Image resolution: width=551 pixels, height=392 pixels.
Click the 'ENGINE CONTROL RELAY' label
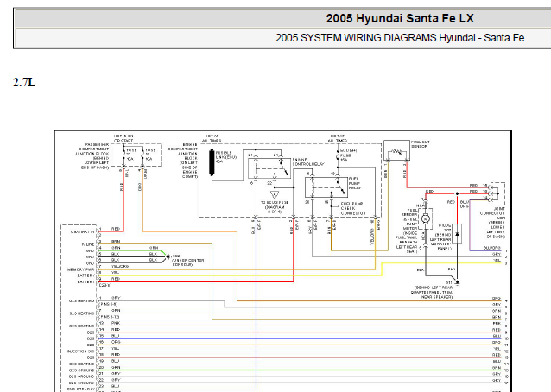308,162
